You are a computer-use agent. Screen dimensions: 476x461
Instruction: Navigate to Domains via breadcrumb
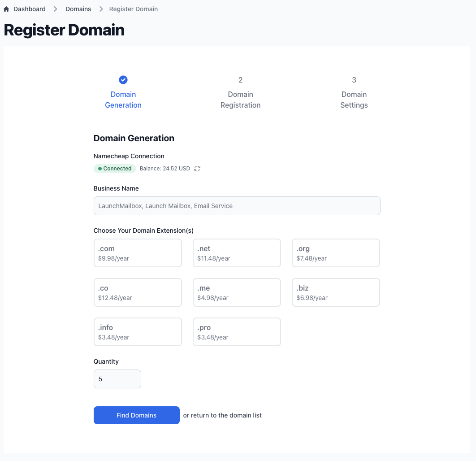point(78,9)
